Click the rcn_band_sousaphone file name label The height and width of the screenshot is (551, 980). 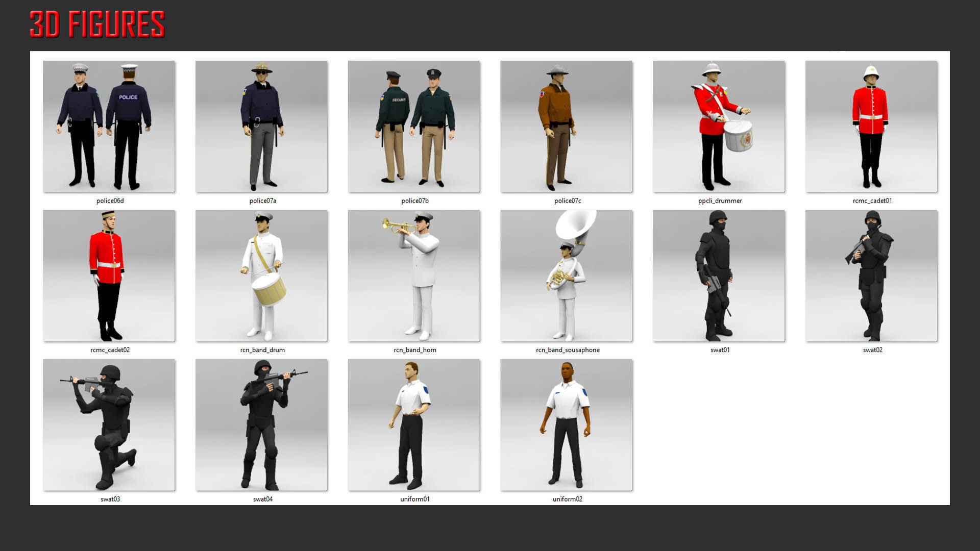(568, 350)
